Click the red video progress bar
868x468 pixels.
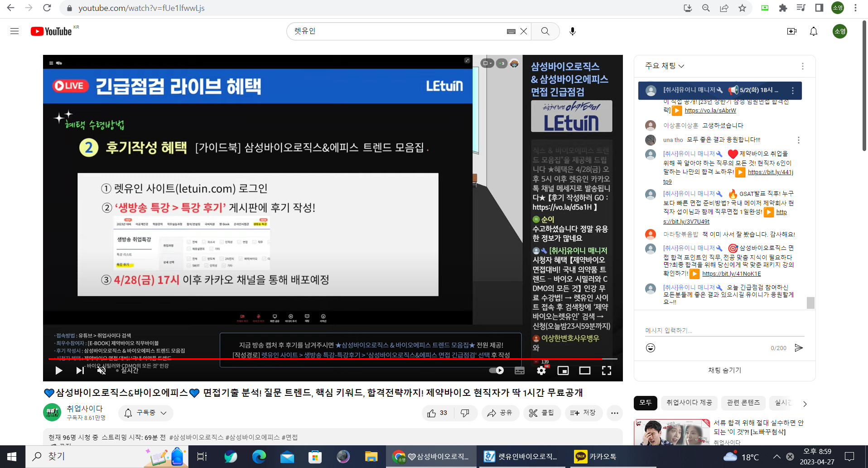pyautogui.click(x=325, y=359)
